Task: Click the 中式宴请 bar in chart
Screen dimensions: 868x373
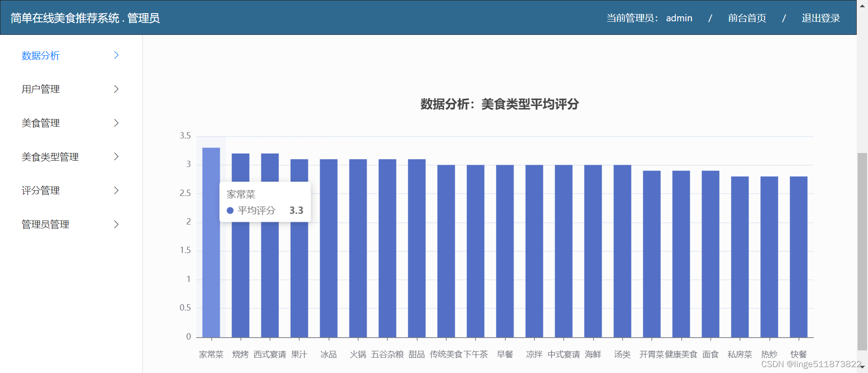Action: [564, 251]
